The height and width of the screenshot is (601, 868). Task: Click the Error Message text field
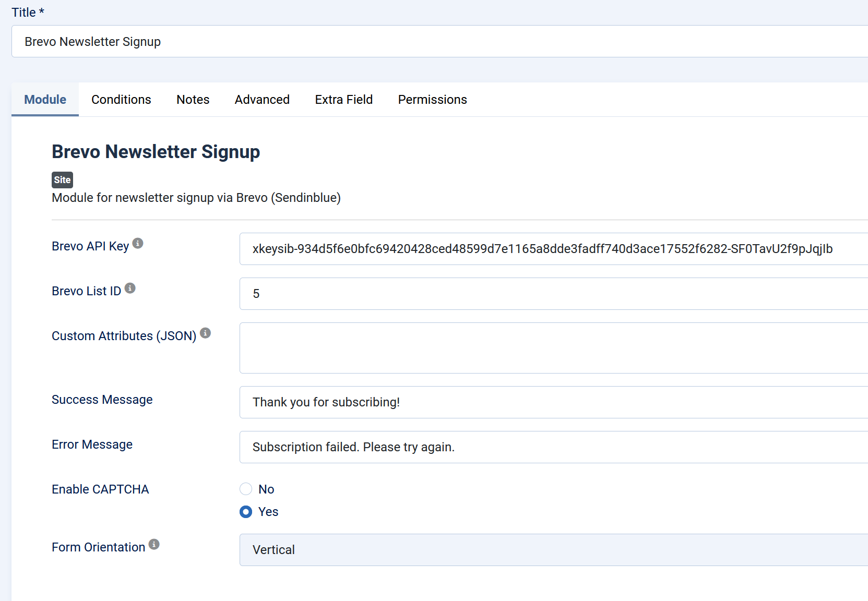pyautogui.click(x=553, y=447)
